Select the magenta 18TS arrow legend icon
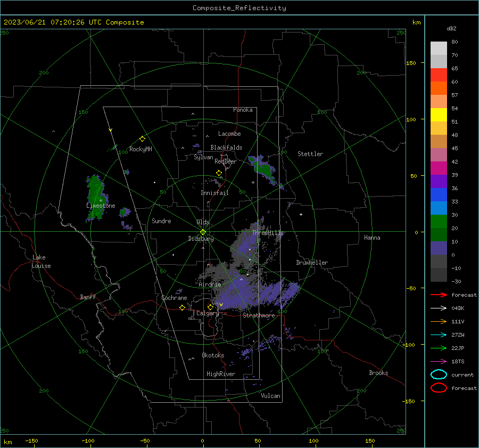479x448 pixels. coord(439,362)
